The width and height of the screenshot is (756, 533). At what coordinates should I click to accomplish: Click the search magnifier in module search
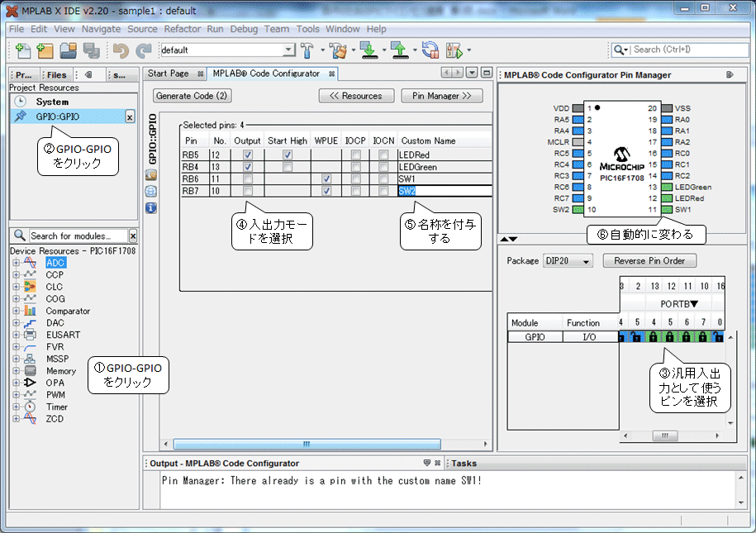point(19,235)
